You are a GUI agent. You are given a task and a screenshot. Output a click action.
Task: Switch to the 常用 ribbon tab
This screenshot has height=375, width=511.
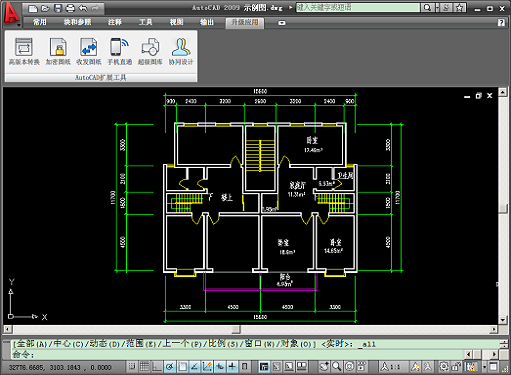(39, 22)
